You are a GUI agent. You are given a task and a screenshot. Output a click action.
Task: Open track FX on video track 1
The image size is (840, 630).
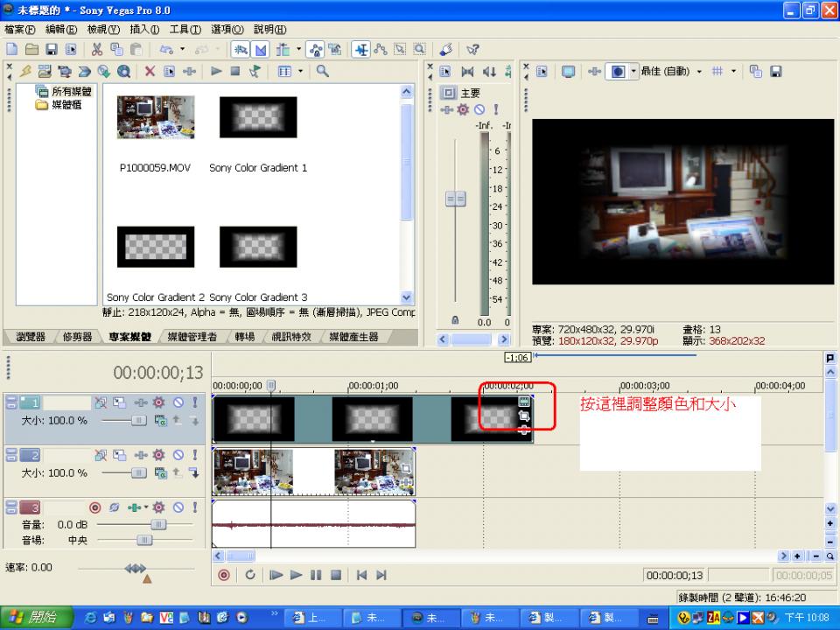pyautogui.click(x=158, y=402)
